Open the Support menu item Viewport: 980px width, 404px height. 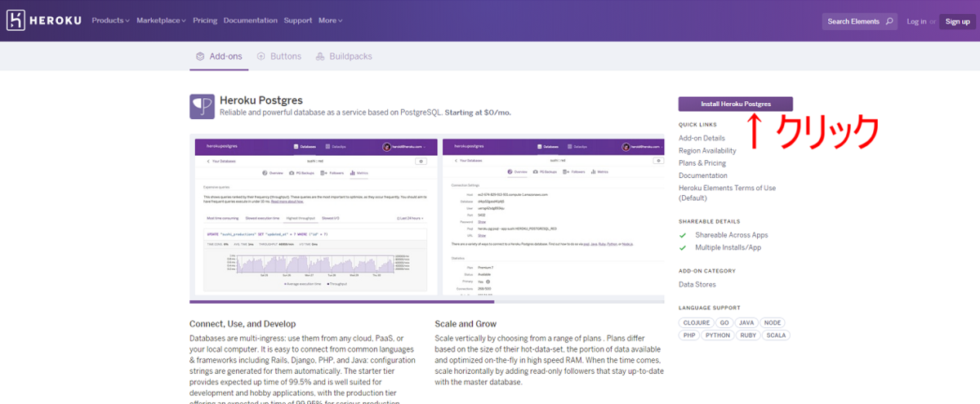(298, 20)
